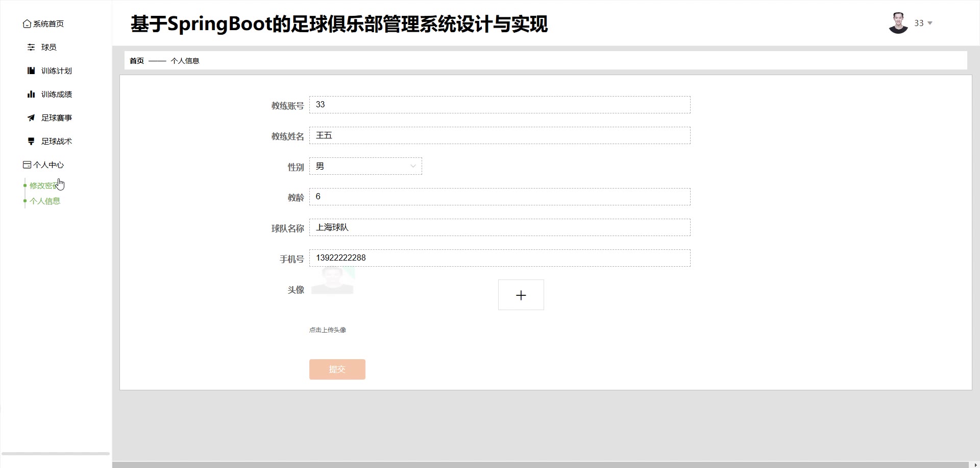
Task: Open the 训练成绩 menu item
Action: coord(57,94)
